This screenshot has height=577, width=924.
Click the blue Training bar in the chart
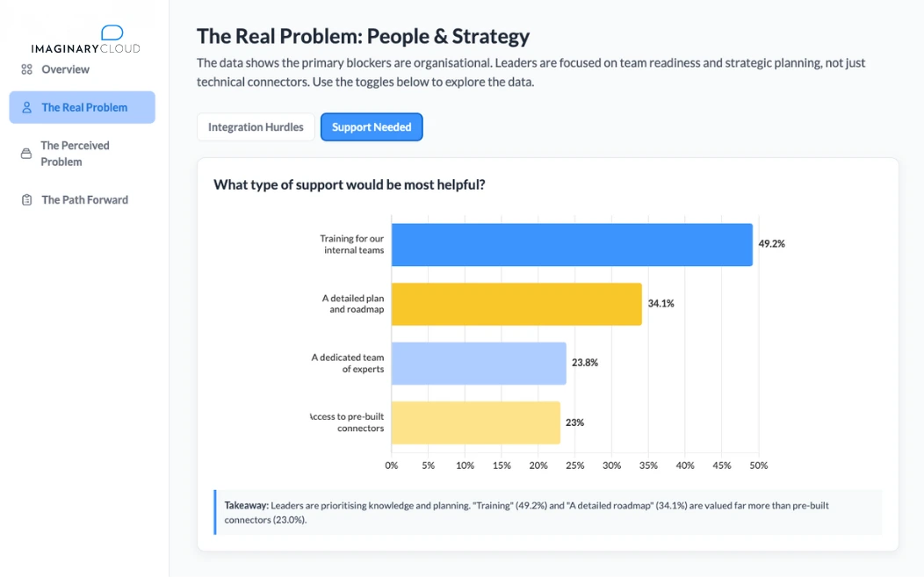(x=571, y=244)
